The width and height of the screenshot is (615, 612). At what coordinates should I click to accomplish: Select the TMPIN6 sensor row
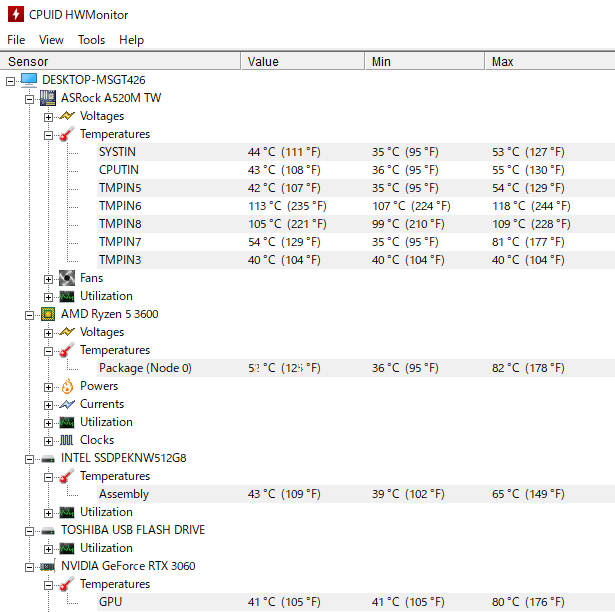click(356, 206)
